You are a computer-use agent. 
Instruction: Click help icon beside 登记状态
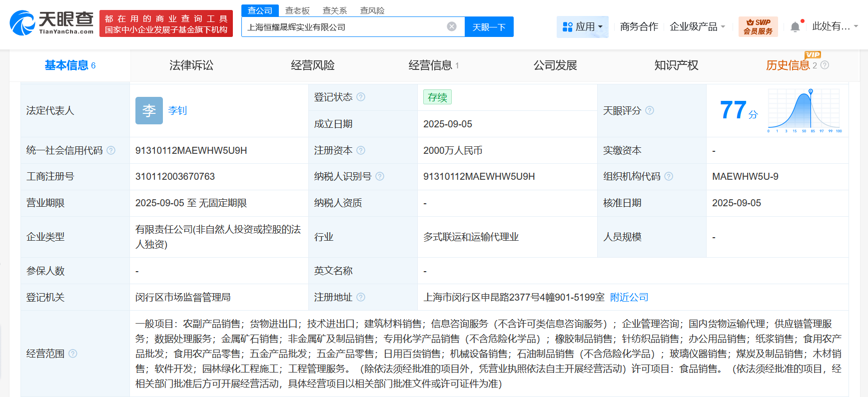pyautogui.click(x=361, y=97)
